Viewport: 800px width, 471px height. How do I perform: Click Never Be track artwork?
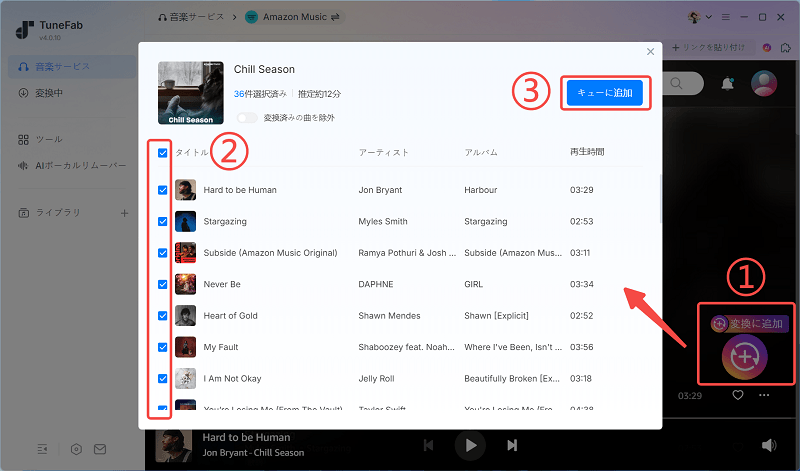point(186,284)
